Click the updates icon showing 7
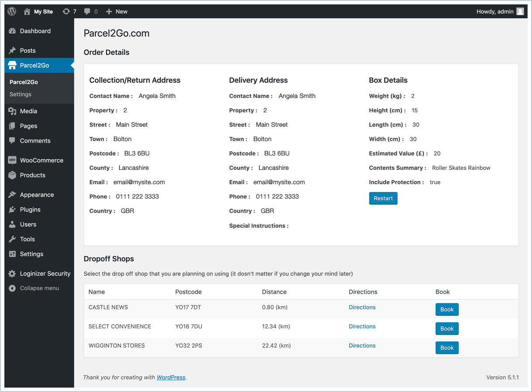This screenshot has height=392, width=532. click(x=66, y=12)
